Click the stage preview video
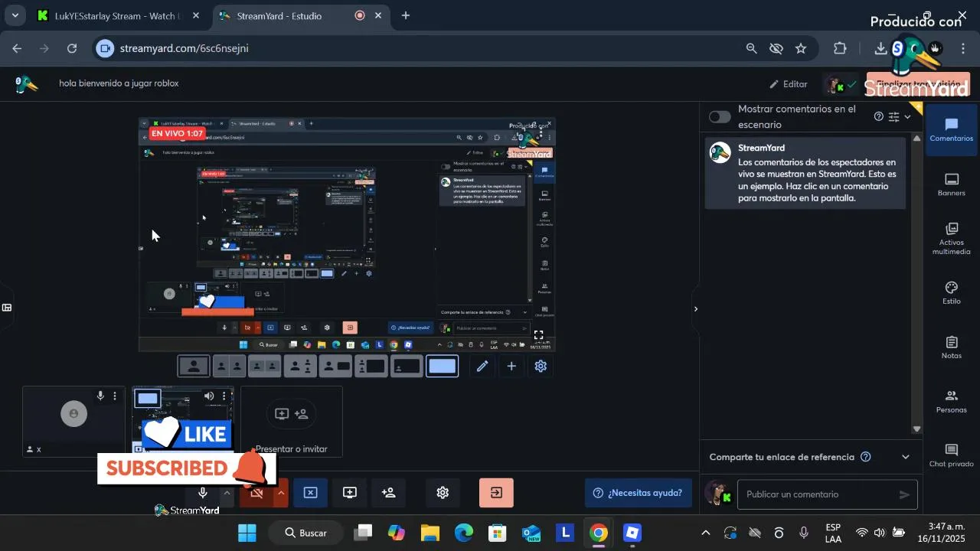 click(x=347, y=235)
